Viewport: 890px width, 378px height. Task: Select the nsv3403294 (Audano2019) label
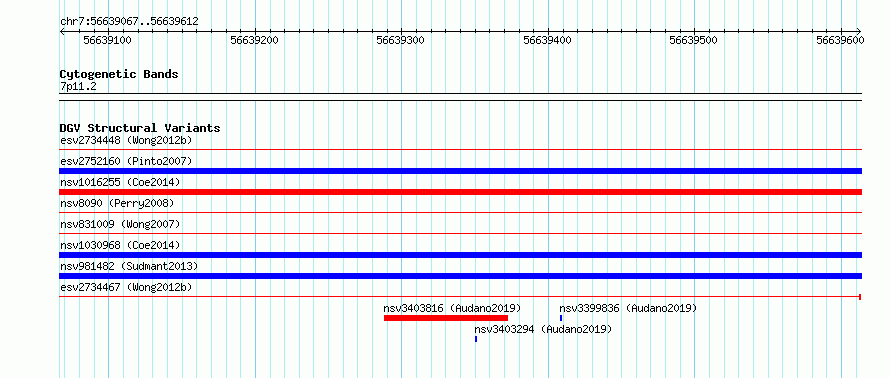pos(543,329)
